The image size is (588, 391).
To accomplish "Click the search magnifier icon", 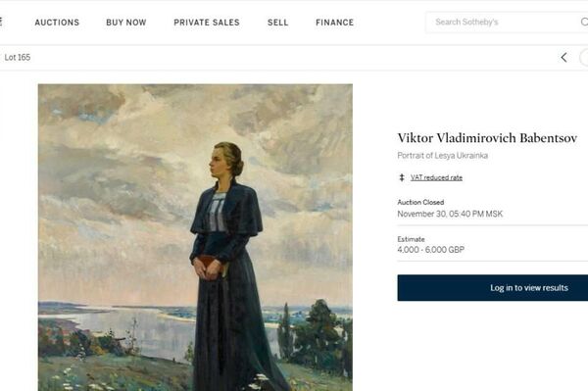I will [584, 22].
